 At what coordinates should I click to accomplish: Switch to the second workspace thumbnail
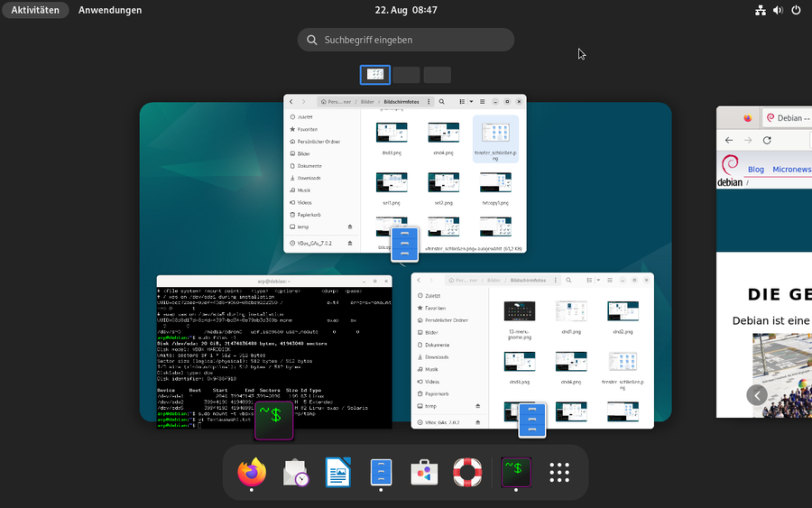[x=406, y=75]
